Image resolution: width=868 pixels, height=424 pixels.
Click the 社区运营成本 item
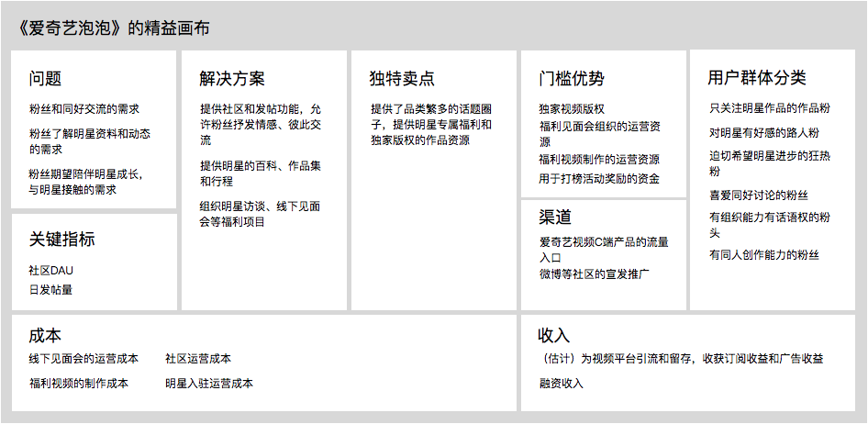pyautogui.click(x=199, y=359)
